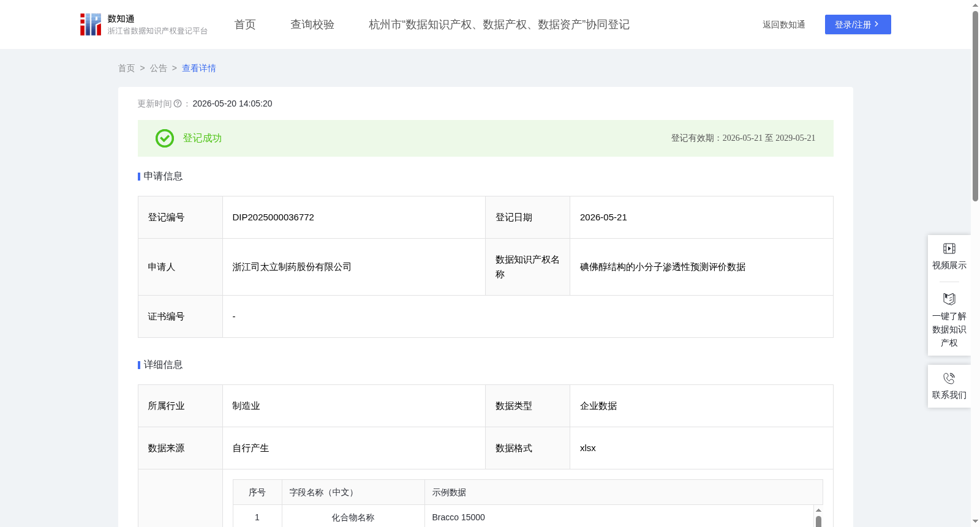Screen dimensions: 980x527
Task: Click registration number DIP2025000036772
Action: click(x=273, y=217)
